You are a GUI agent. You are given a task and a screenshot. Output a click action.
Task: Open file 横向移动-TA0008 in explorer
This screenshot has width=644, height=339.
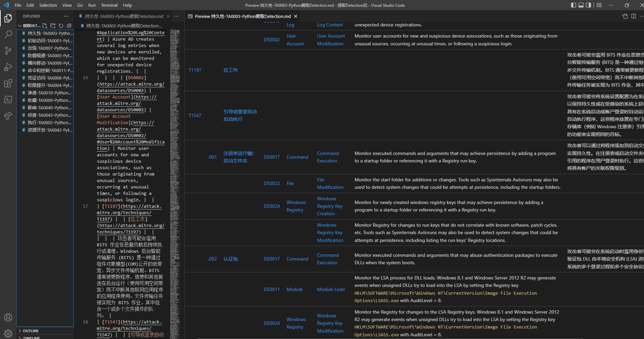click(45, 63)
